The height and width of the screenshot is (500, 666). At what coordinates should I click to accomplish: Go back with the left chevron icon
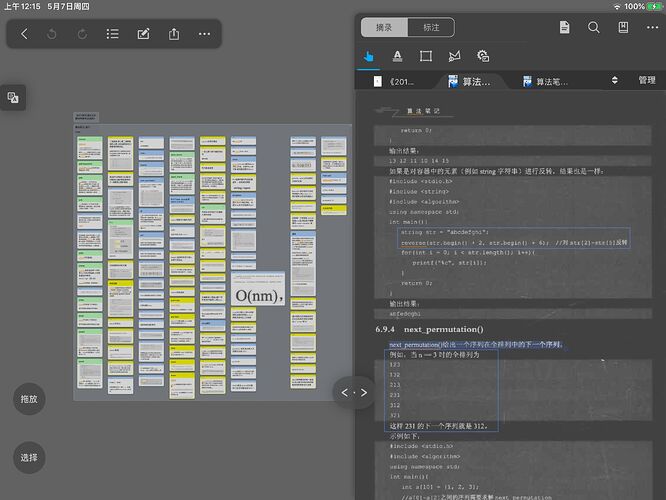pos(24,34)
